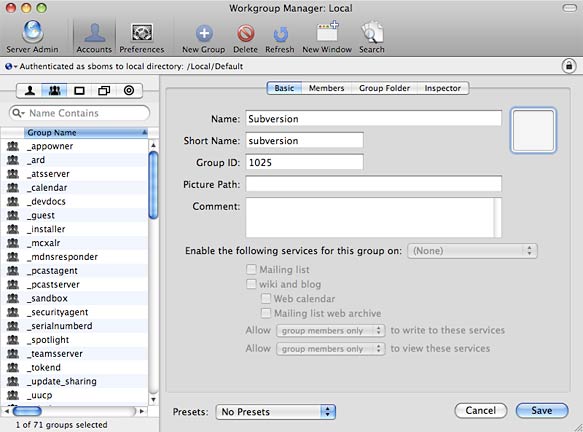Toggle the wiki and blog checkbox
The width and height of the screenshot is (583, 432).
[x=251, y=284]
